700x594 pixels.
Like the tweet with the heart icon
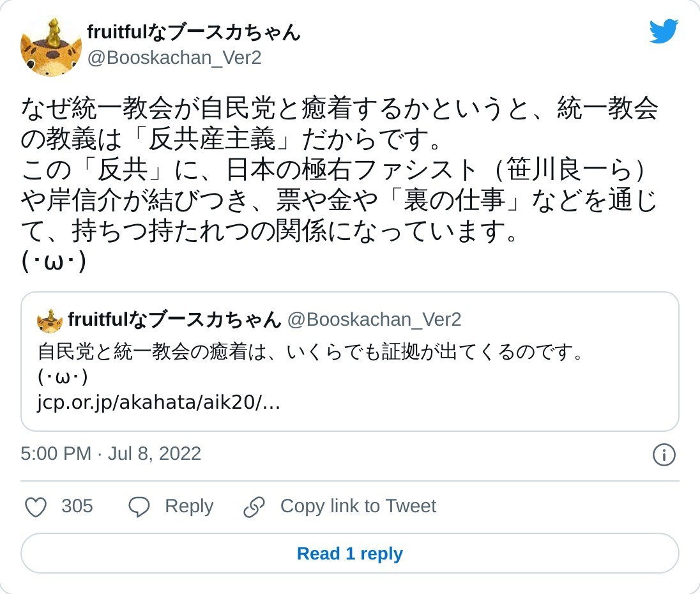pyautogui.click(x=36, y=507)
